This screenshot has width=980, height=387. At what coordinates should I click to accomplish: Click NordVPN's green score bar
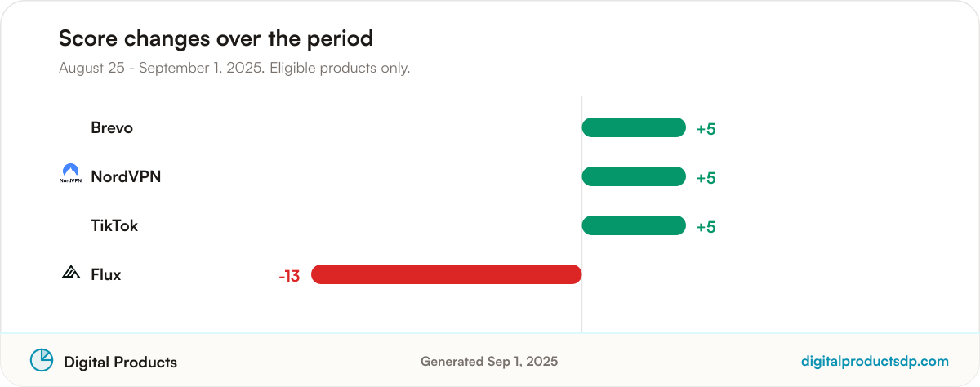coord(634,176)
